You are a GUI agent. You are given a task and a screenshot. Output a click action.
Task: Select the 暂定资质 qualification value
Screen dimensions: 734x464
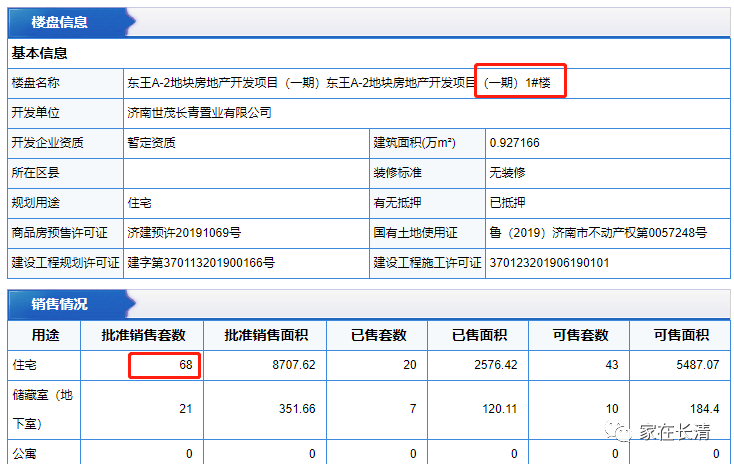click(x=152, y=142)
